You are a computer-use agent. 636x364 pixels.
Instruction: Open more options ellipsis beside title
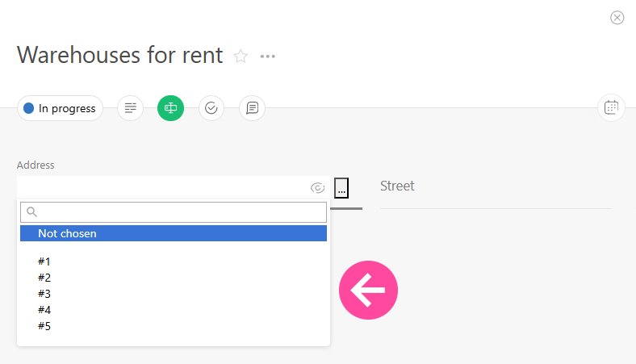[x=268, y=56]
